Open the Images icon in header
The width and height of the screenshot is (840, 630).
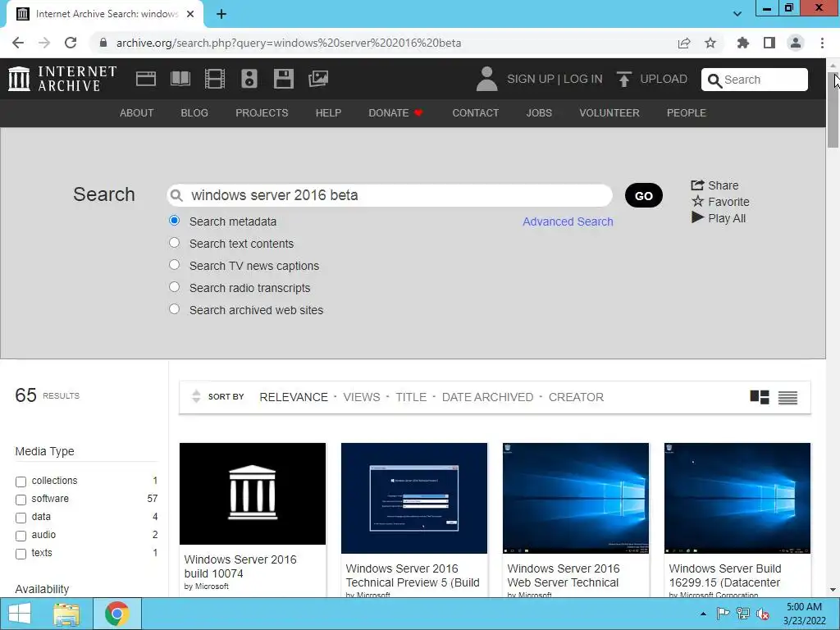tap(318, 79)
